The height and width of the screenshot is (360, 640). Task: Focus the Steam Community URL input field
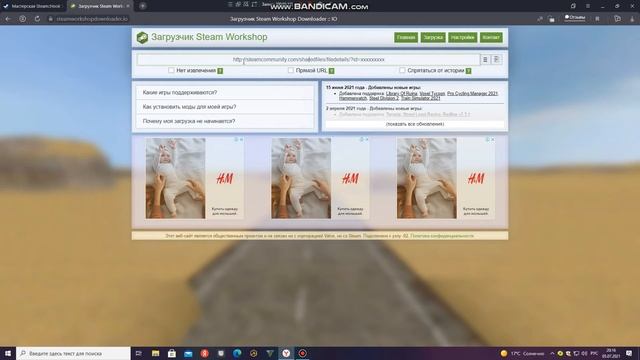(308, 60)
